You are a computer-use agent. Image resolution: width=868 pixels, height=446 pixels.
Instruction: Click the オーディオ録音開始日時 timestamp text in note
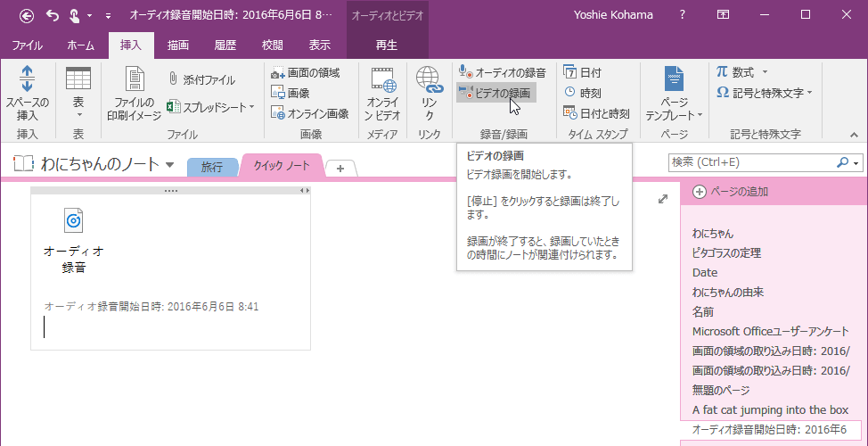(x=151, y=306)
